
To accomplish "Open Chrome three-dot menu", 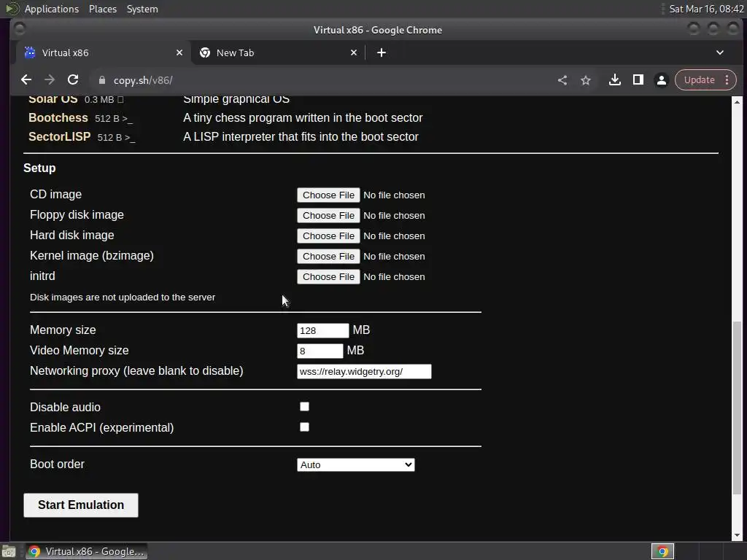I will click(x=727, y=80).
